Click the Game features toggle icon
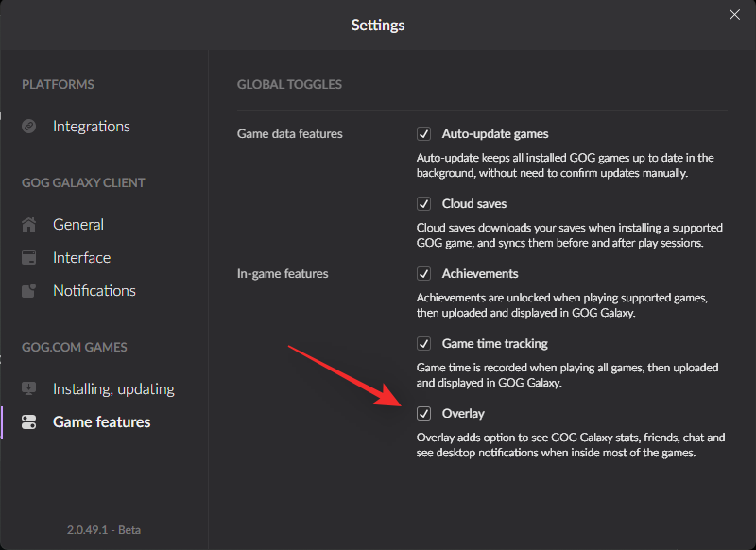 click(29, 422)
